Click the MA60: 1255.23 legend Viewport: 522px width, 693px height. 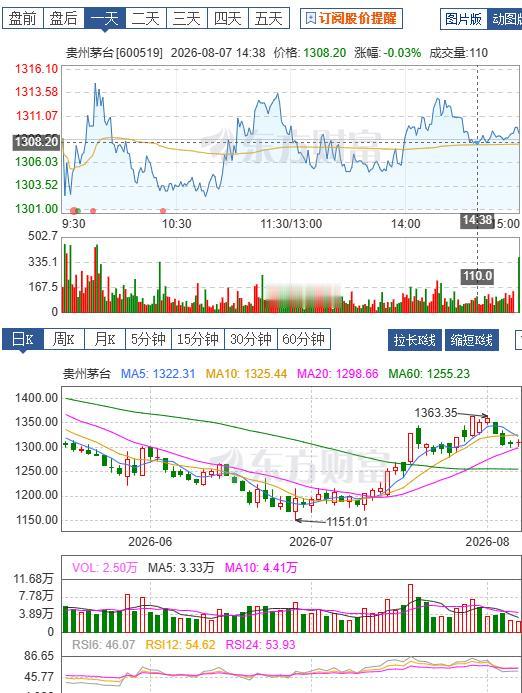tap(429, 374)
